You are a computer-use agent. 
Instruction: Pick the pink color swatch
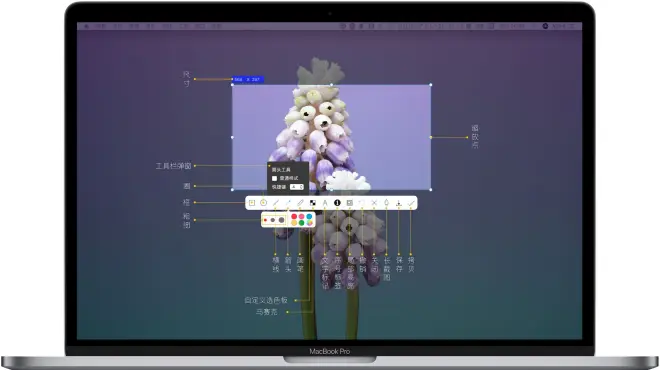coord(302,217)
